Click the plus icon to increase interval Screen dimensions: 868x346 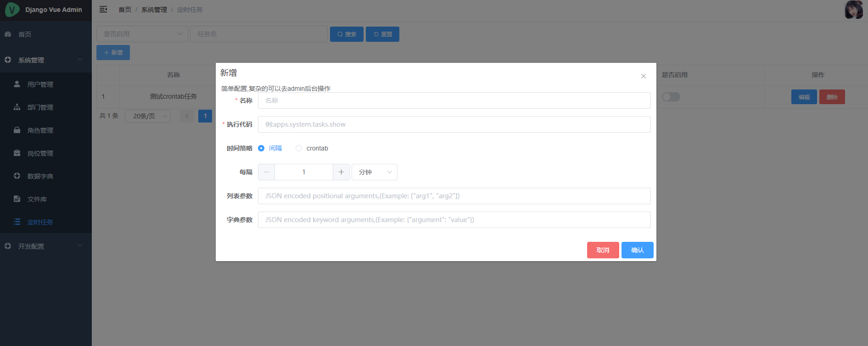341,172
